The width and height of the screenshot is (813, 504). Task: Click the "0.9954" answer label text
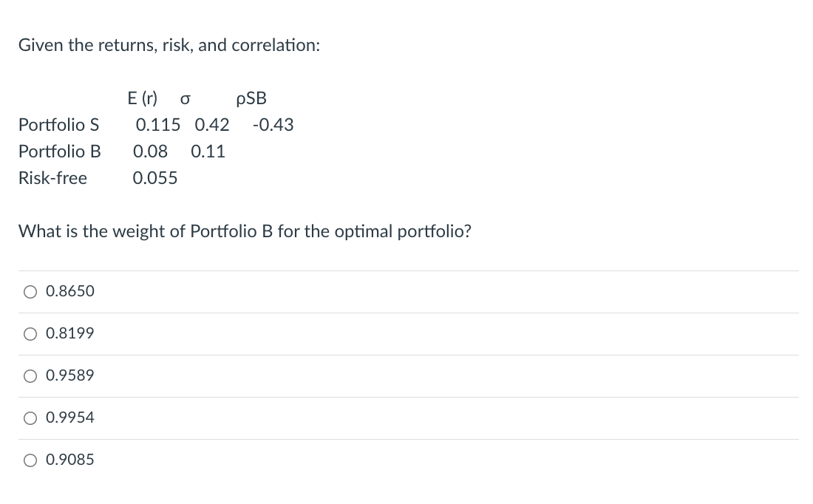coord(70,418)
